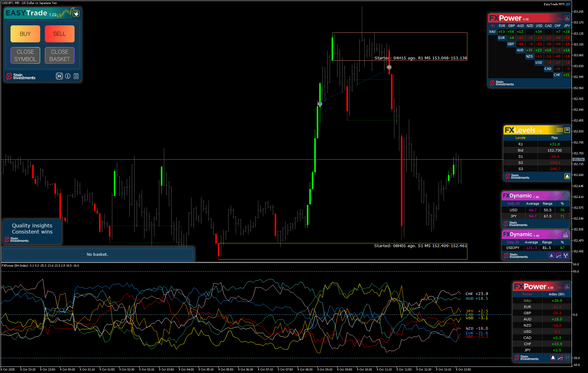Image resolution: width=588 pixels, height=373 pixels.
Task: Click the EasyTrade MT5 graduation cap icon
Action: 568,4
